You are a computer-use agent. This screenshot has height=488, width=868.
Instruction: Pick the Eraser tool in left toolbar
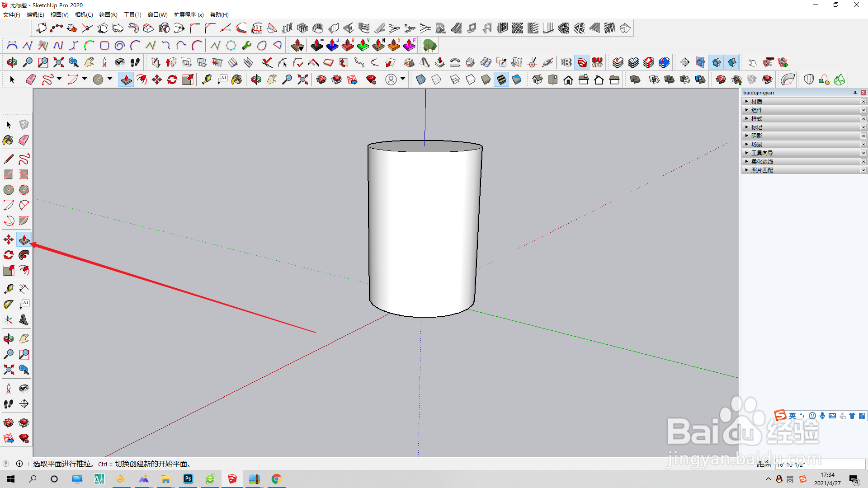24,140
